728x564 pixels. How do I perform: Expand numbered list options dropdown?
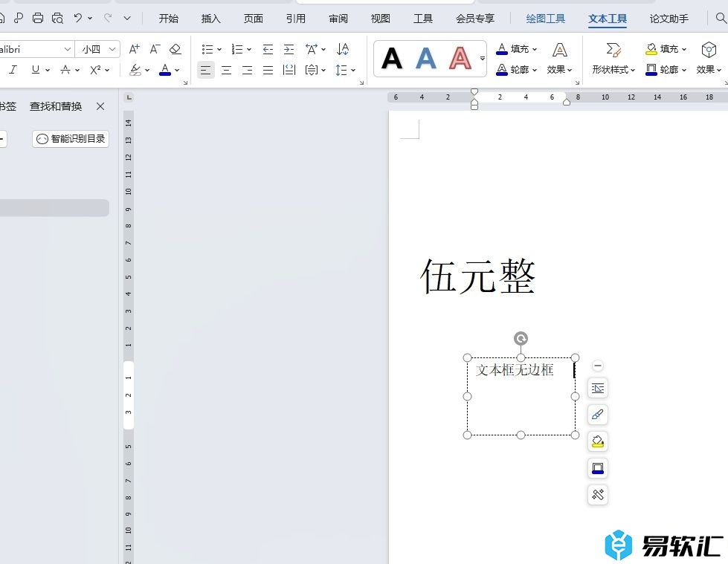coord(249,49)
